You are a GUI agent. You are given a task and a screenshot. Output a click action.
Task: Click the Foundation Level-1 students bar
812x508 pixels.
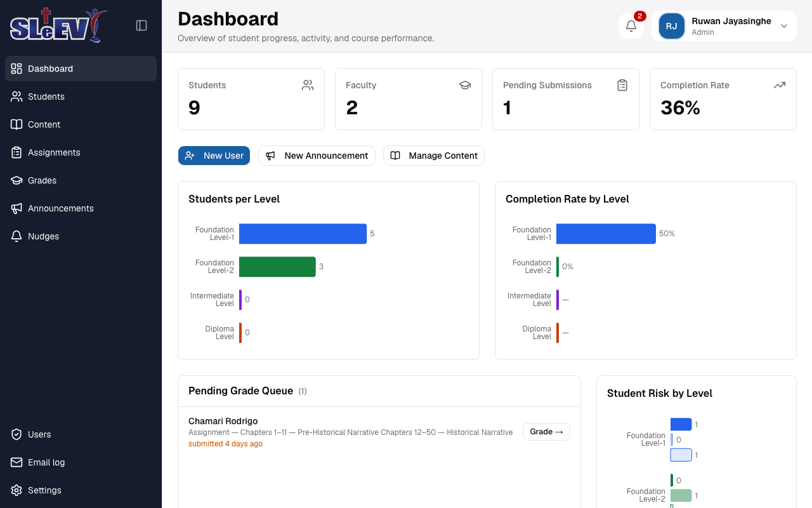[303, 234]
